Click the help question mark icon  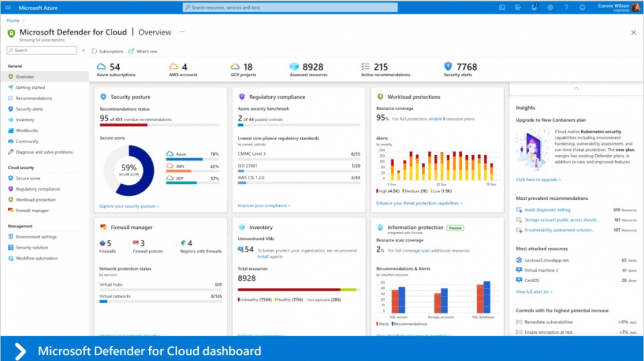pos(566,8)
